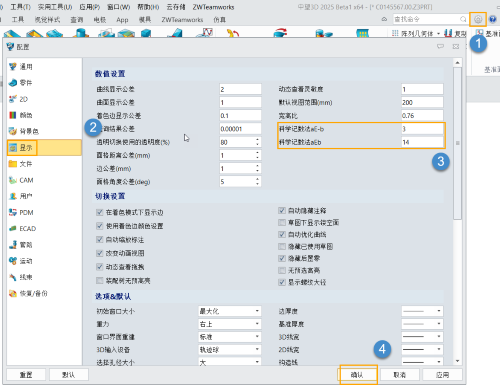Click the 阵列几何体 (Pattern geometry) ribbon tool
500x391 pixels.
pyautogui.click(x=413, y=33)
